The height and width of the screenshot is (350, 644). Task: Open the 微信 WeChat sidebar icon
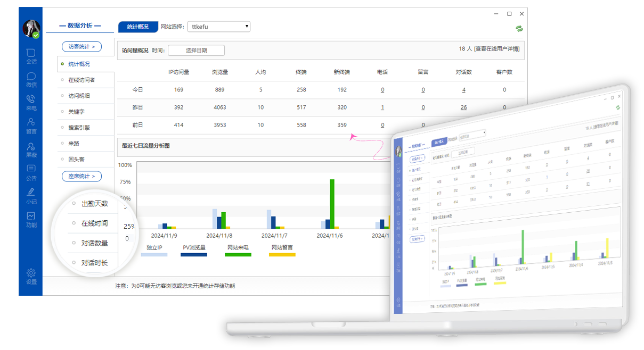pyautogui.click(x=31, y=79)
